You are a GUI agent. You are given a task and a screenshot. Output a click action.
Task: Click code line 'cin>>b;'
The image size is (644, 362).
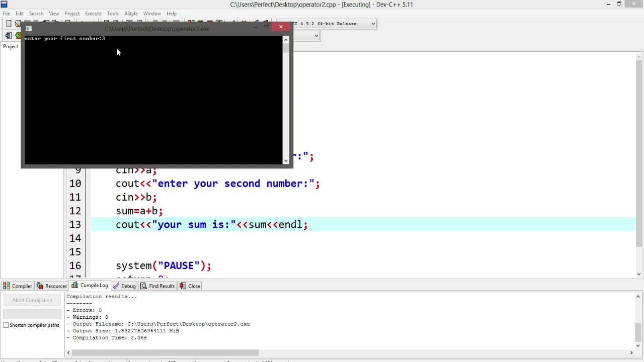[x=136, y=197]
